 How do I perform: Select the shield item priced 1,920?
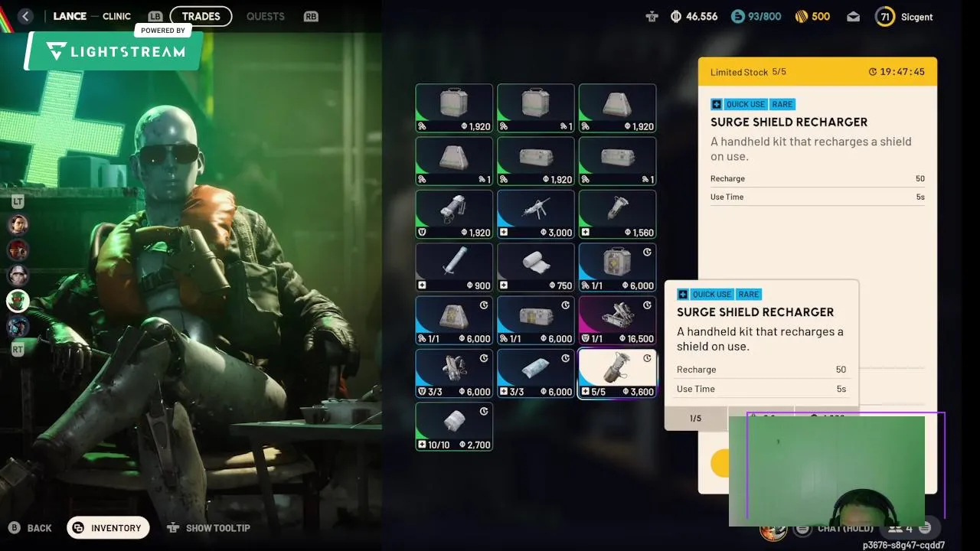point(454,214)
